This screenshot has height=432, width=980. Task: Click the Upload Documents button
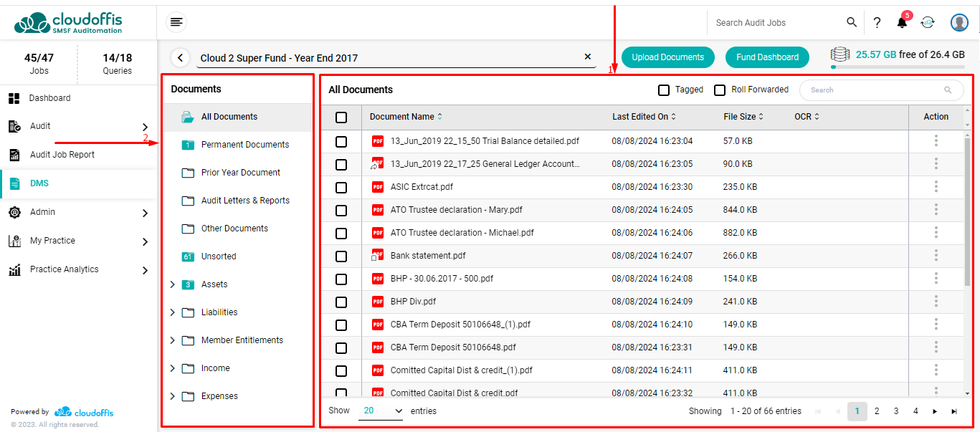pos(668,57)
